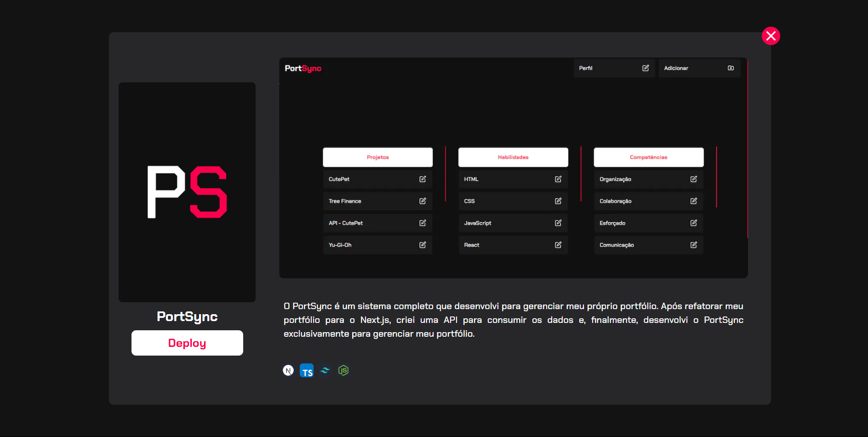This screenshot has height=437, width=868.
Task: Edit the CSS skill entry
Action: click(x=558, y=201)
